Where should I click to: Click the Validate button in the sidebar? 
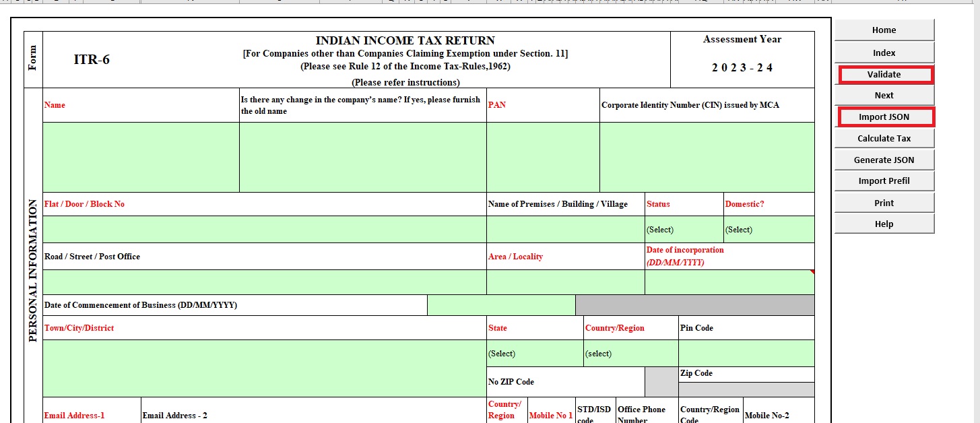click(884, 73)
